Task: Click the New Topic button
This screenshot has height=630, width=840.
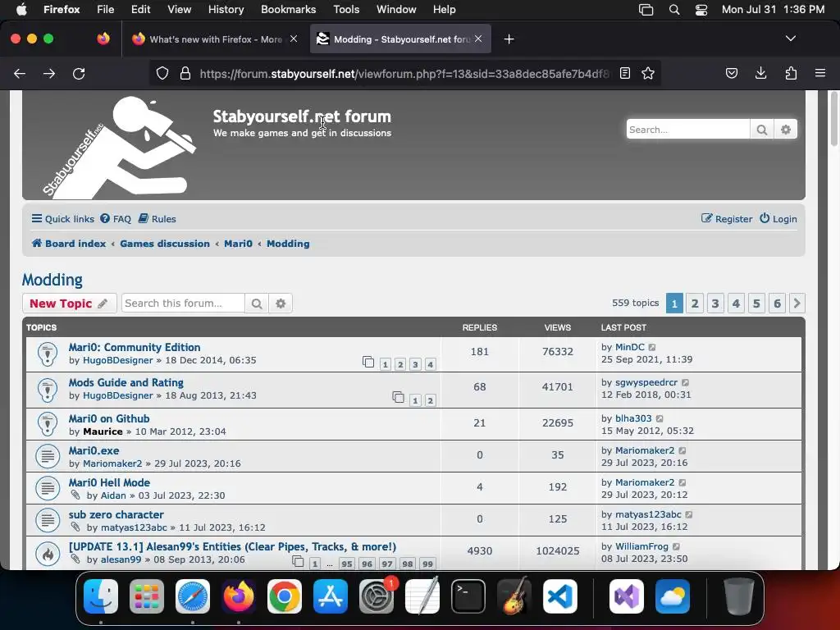Action: (x=69, y=304)
